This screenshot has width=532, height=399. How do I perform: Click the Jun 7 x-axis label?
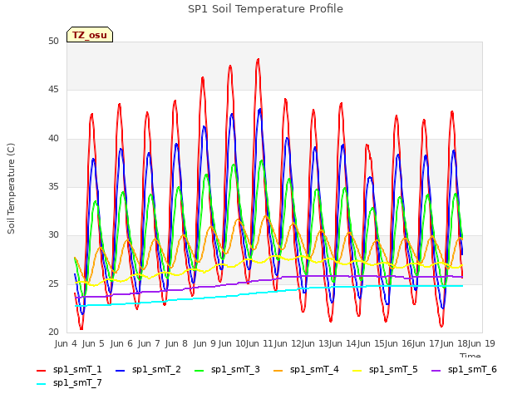(x=149, y=343)
